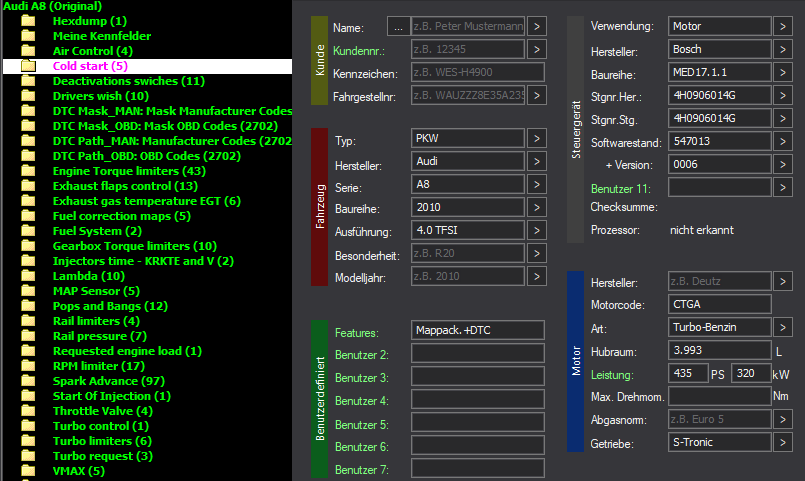Click folder icon for Spark Advance (97)
The width and height of the screenshot is (805, 481).
[x=28, y=381]
